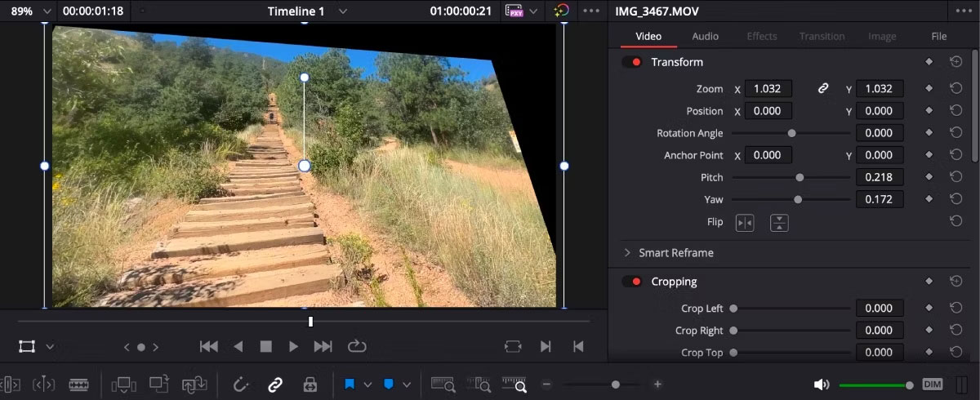Image resolution: width=980 pixels, height=400 pixels.
Task: Open the Transition inspector tab
Action: 822,36
